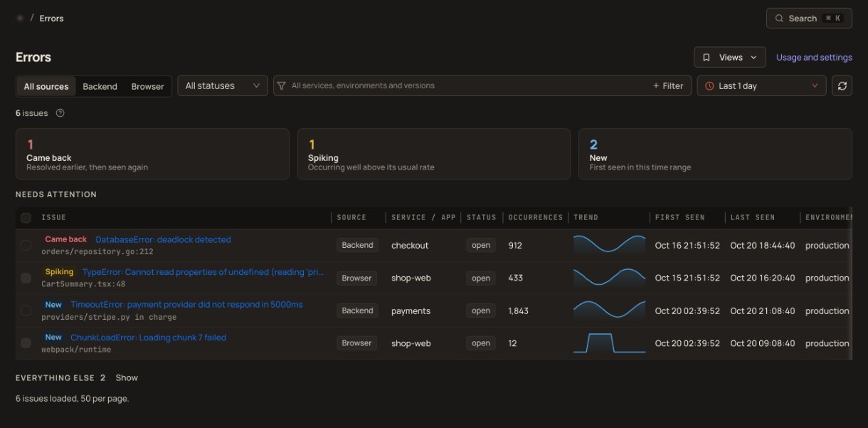Viewport: 868px width, 428px height.
Task: Click the payments service cell
Action: coord(411,310)
